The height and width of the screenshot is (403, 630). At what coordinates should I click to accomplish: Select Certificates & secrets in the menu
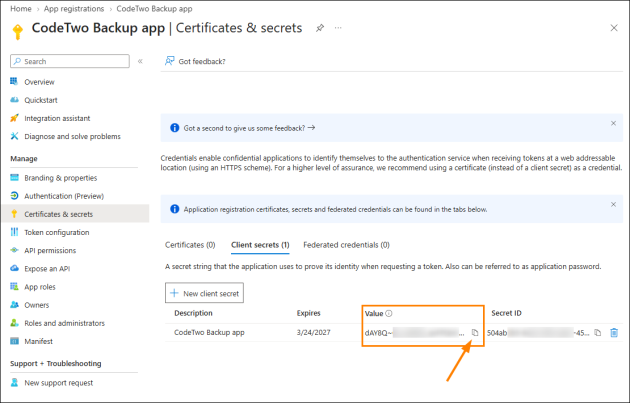[76, 214]
